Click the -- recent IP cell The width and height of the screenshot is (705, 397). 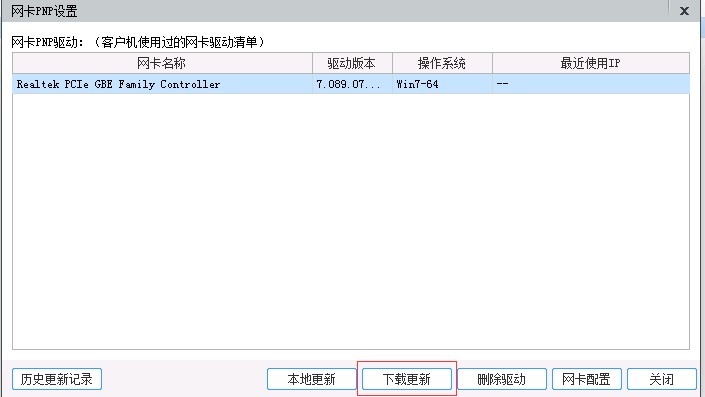590,84
